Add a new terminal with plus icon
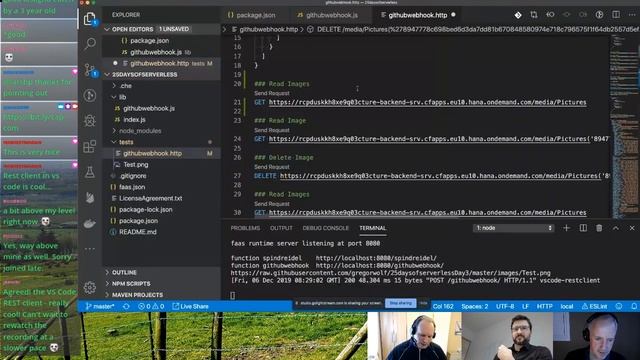 pos(566,228)
